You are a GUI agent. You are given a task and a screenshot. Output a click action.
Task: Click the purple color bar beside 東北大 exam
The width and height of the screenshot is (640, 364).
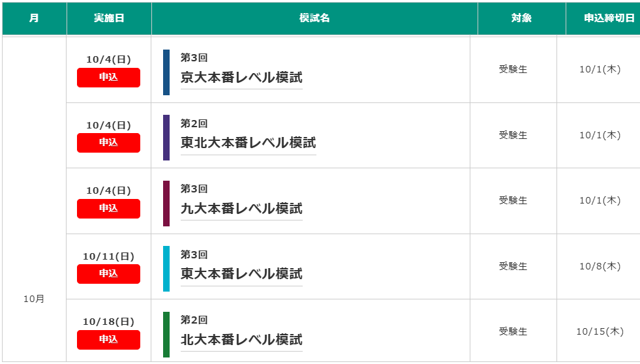click(x=166, y=138)
